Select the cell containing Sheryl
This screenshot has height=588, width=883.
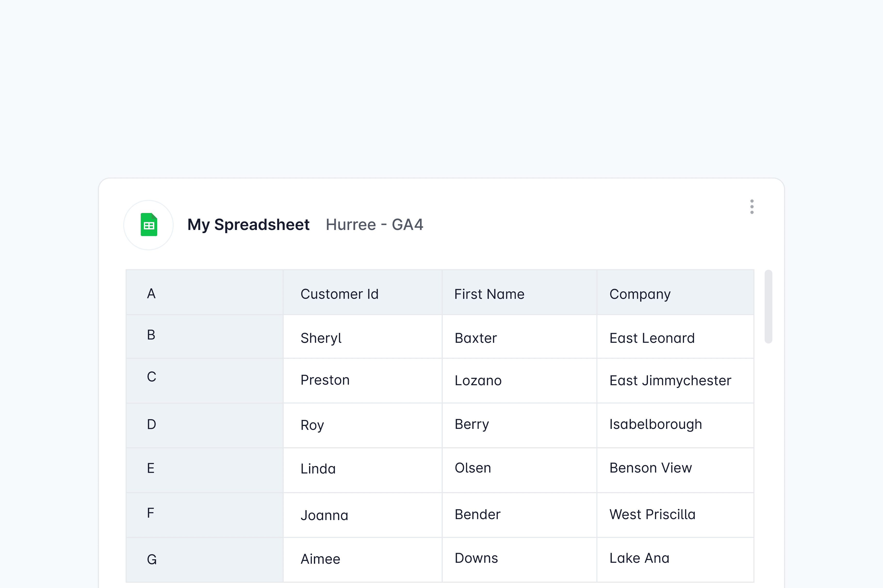321,338
